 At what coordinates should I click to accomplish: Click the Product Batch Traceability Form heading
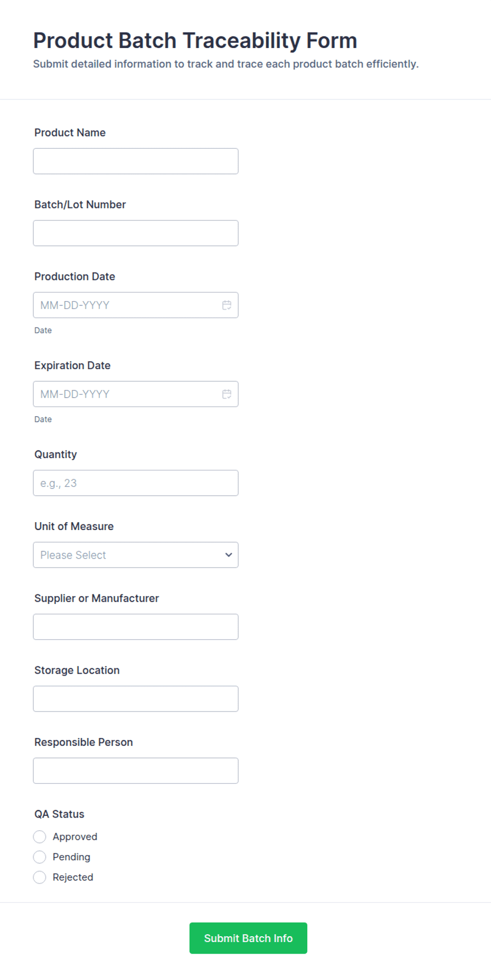(x=195, y=41)
